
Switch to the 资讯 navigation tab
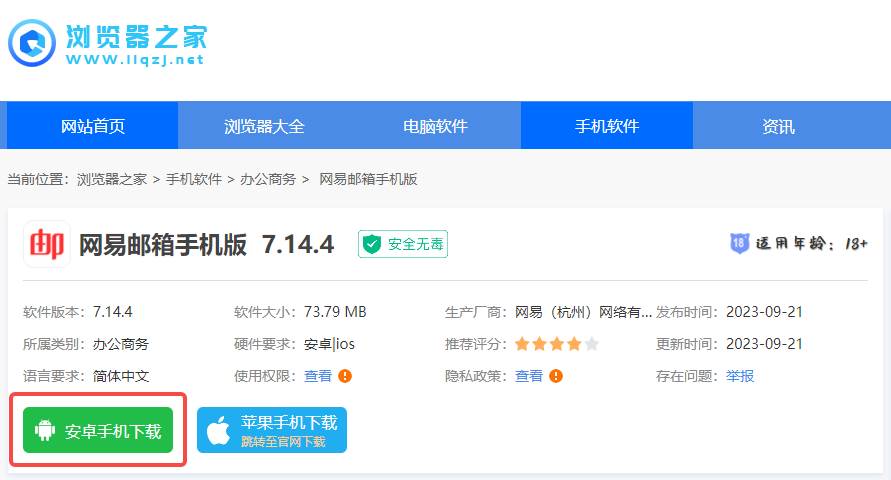click(778, 126)
